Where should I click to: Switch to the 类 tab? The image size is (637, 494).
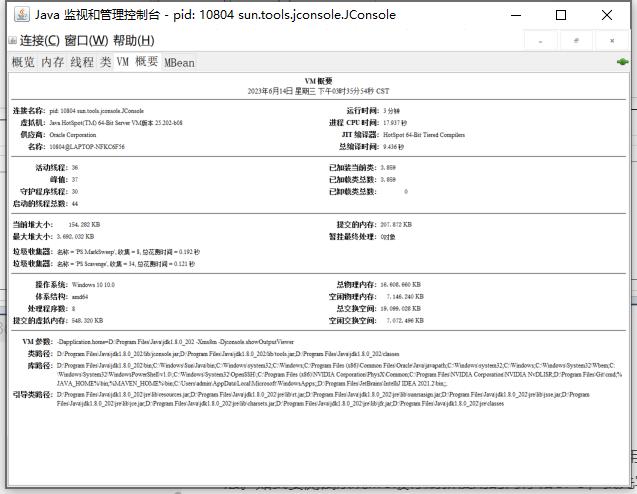point(106,62)
